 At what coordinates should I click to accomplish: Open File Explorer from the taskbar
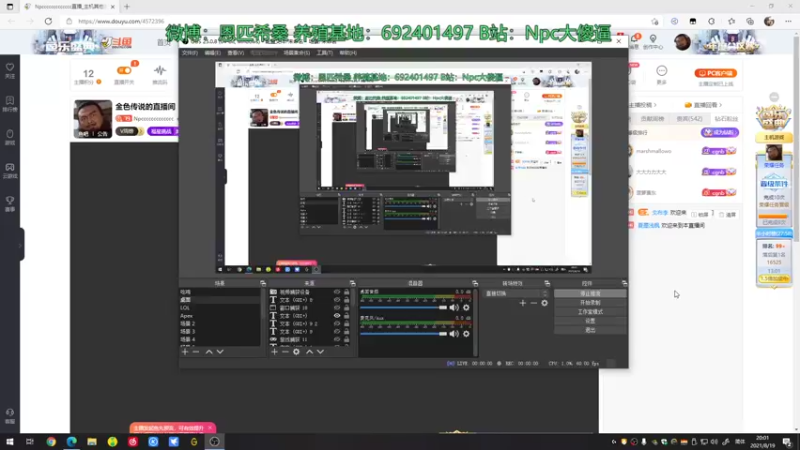click(x=92, y=442)
